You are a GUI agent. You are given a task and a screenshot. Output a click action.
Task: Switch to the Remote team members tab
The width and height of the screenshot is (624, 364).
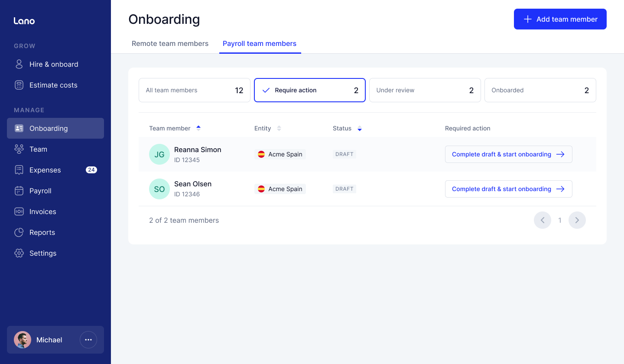pyautogui.click(x=170, y=43)
